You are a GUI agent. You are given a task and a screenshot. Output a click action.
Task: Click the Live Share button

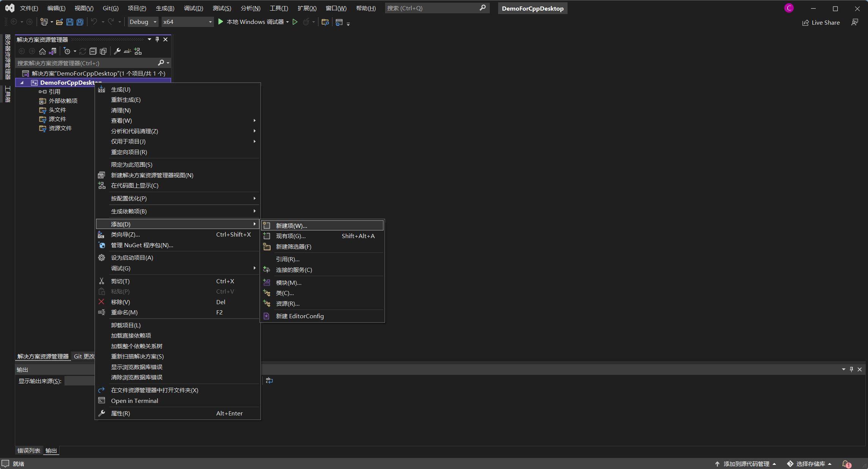click(x=821, y=23)
